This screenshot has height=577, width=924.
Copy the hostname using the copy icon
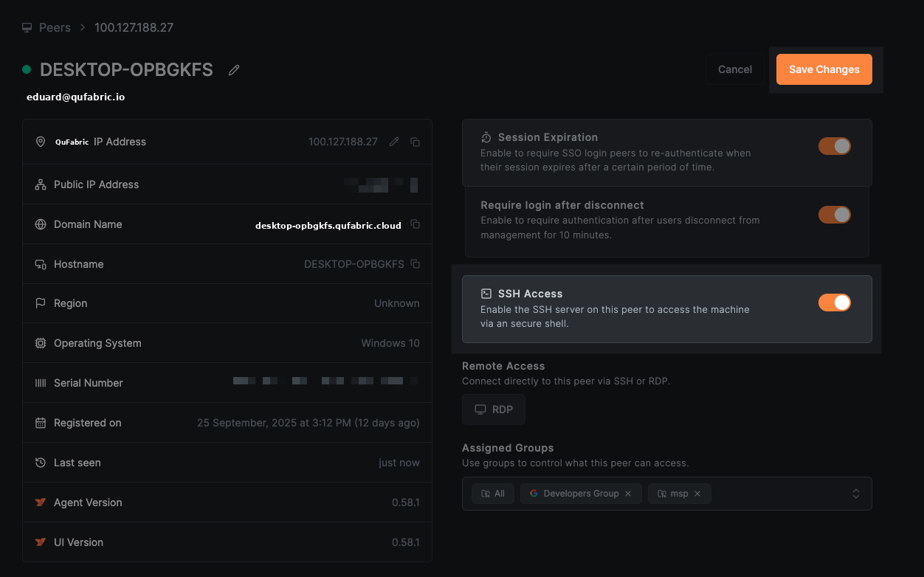click(x=415, y=263)
